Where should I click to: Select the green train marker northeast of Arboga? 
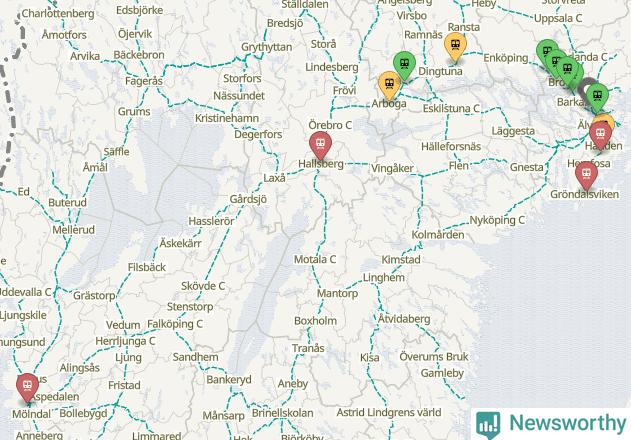point(404,65)
